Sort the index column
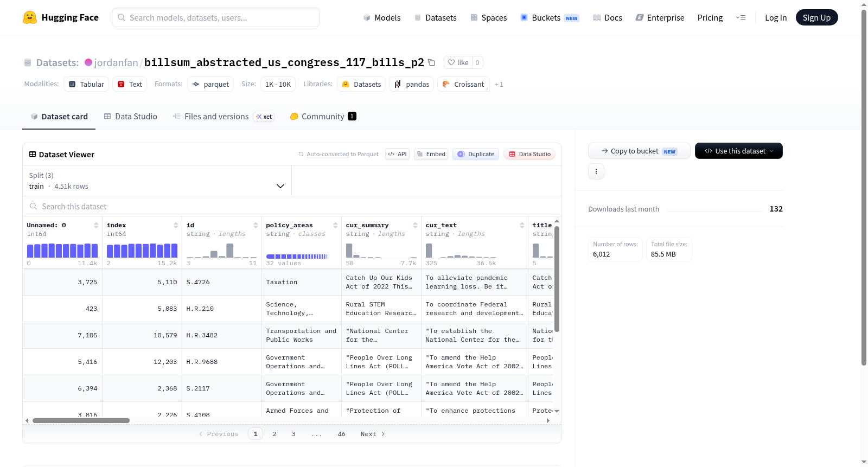Viewport: 868px width, 467px height. point(176,225)
